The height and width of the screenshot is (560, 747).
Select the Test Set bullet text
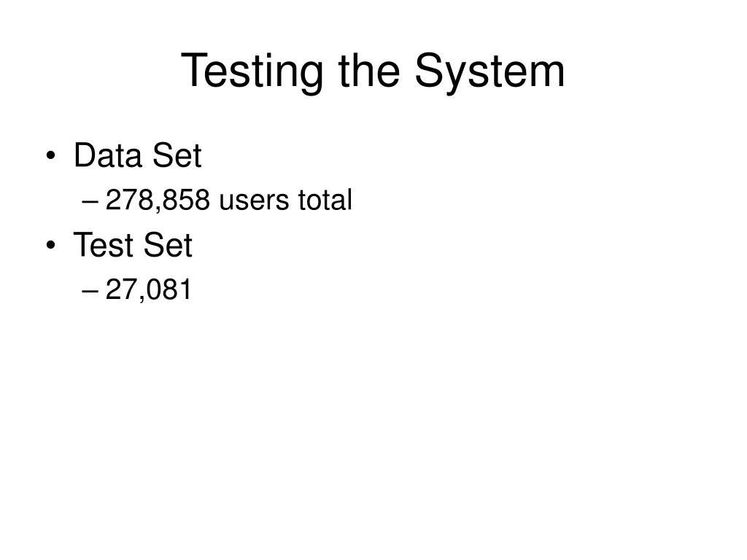pyautogui.click(x=133, y=245)
